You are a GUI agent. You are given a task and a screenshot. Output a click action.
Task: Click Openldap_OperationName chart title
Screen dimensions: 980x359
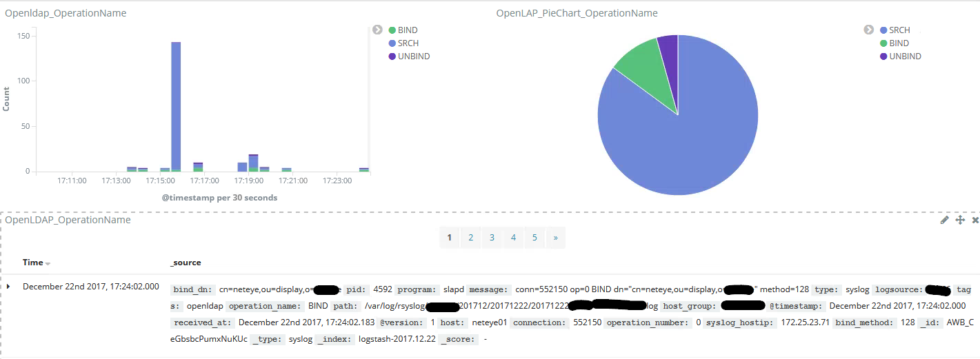pos(66,13)
